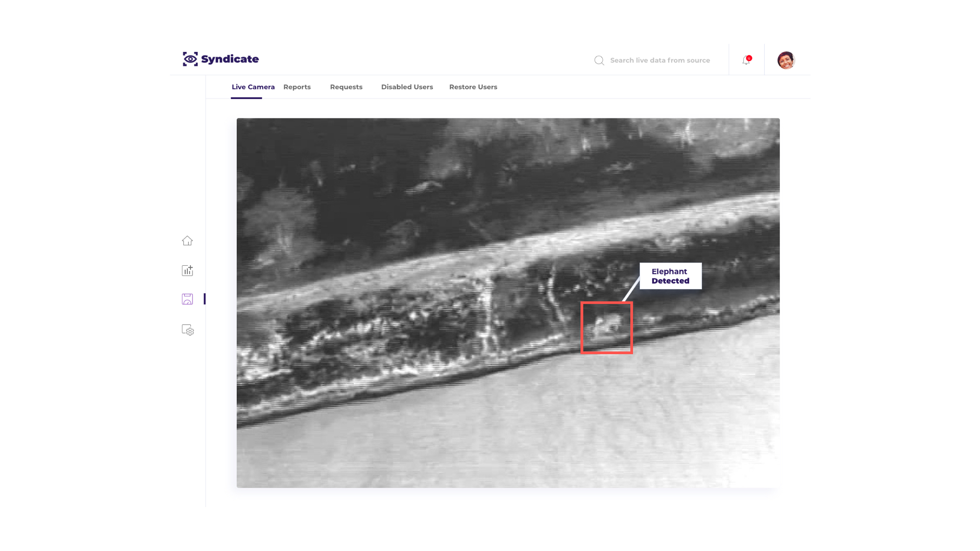Click the Syndicate wordmark text
The width and height of the screenshot is (980, 551).
pos(230,59)
